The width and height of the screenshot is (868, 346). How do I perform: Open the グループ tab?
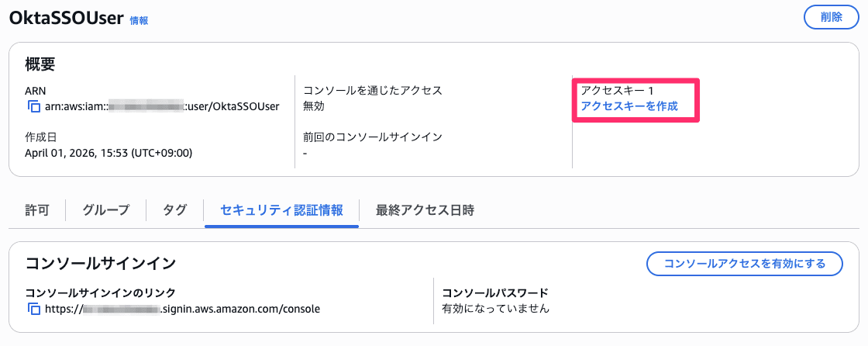tap(106, 209)
